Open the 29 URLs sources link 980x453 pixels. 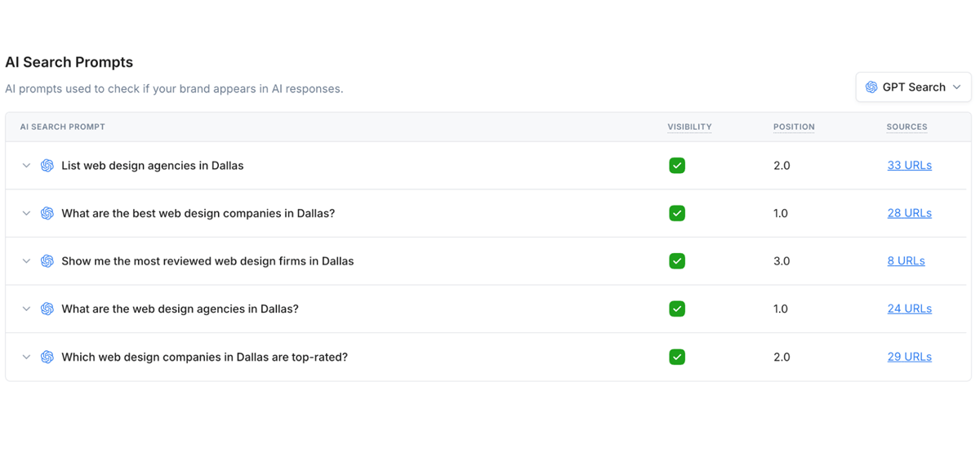pos(909,357)
